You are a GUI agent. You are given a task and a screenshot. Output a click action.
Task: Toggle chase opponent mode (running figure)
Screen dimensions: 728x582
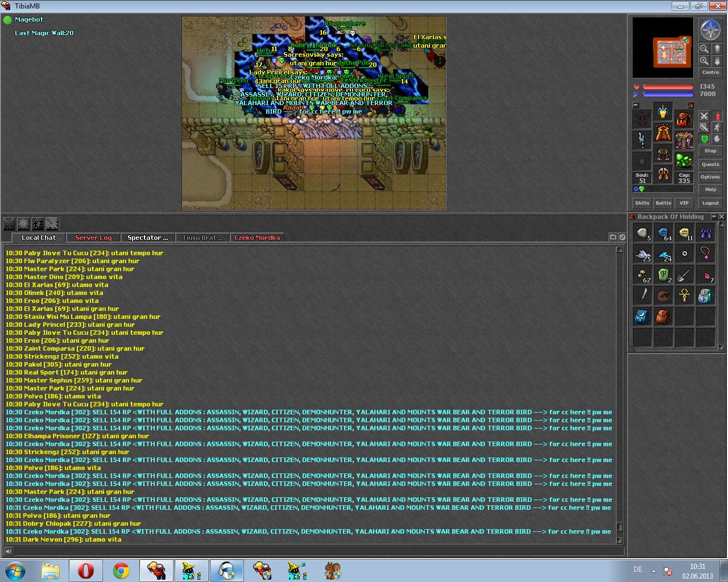[717, 127]
